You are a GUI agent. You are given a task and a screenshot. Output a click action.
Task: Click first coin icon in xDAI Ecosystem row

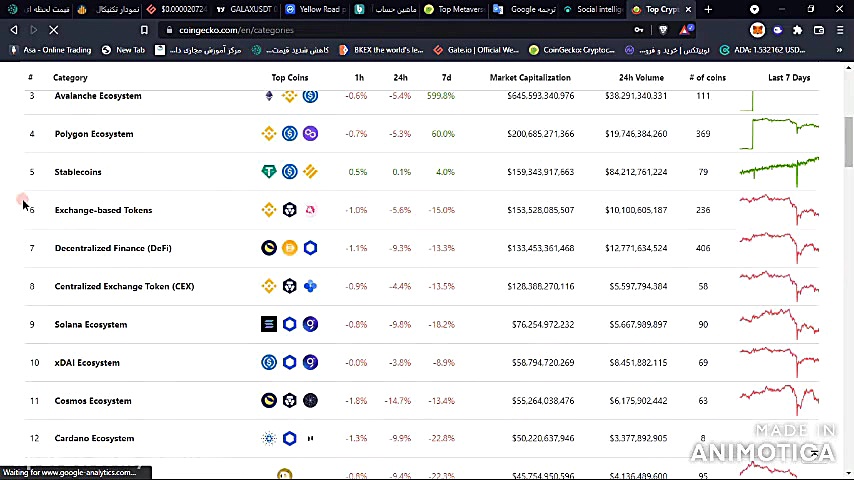[x=269, y=362]
